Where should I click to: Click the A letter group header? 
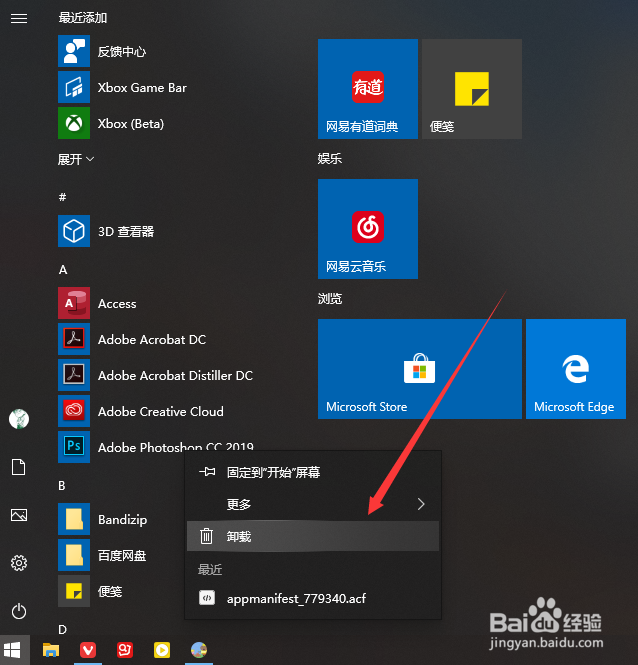[x=63, y=270]
